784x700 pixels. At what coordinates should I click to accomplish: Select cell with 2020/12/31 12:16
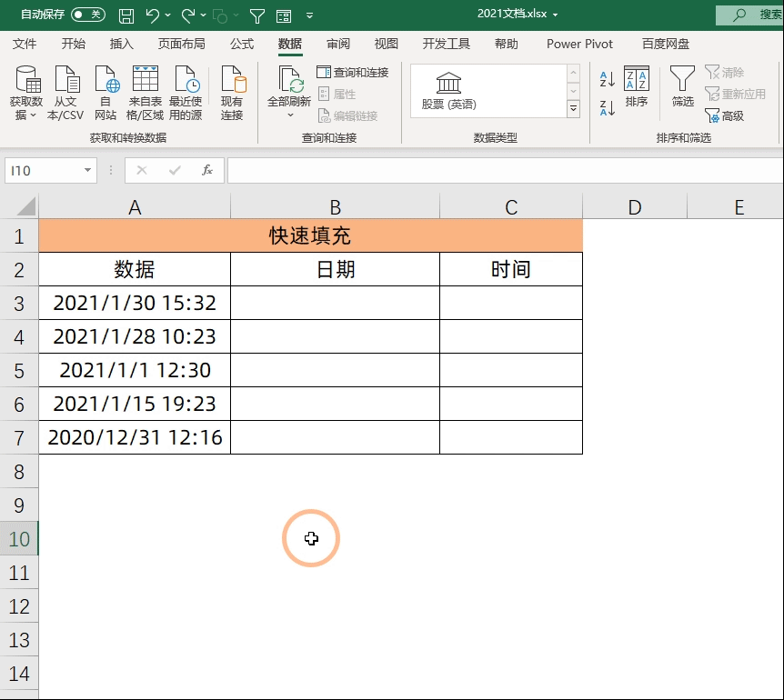[x=135, y=437]
